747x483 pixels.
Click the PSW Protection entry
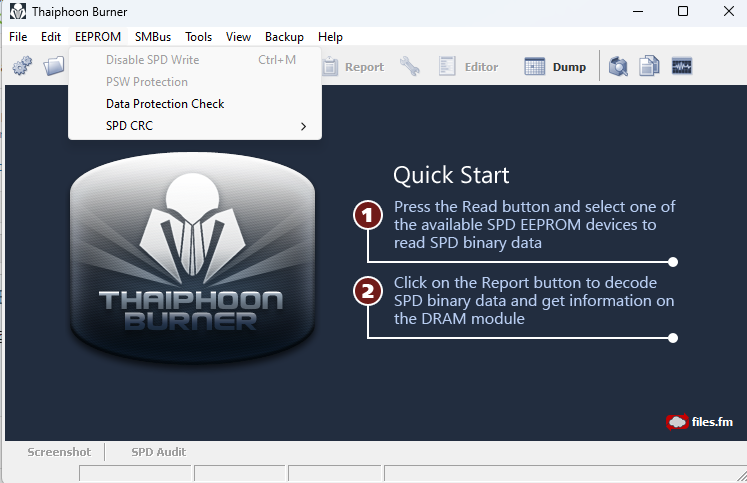pyautogui.click(x=195, y=82)
